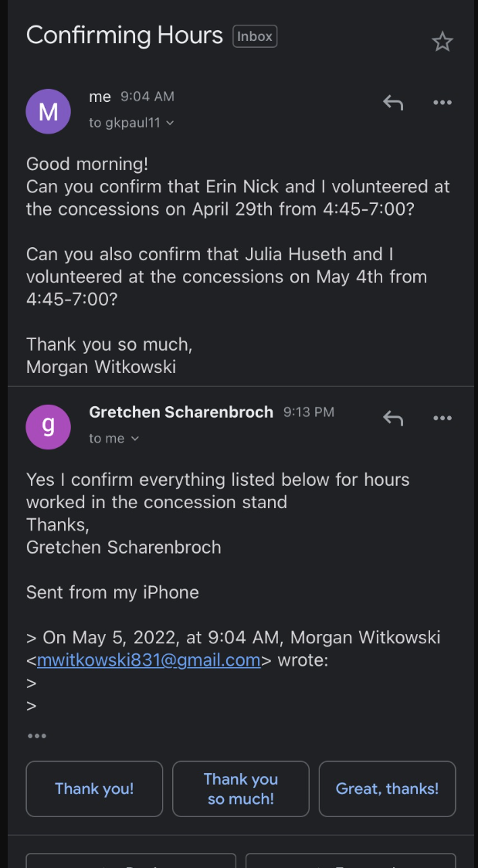Expand recipient details next to gkpaul11
This screenshot has height=868, width=478.
pos(171,123)
